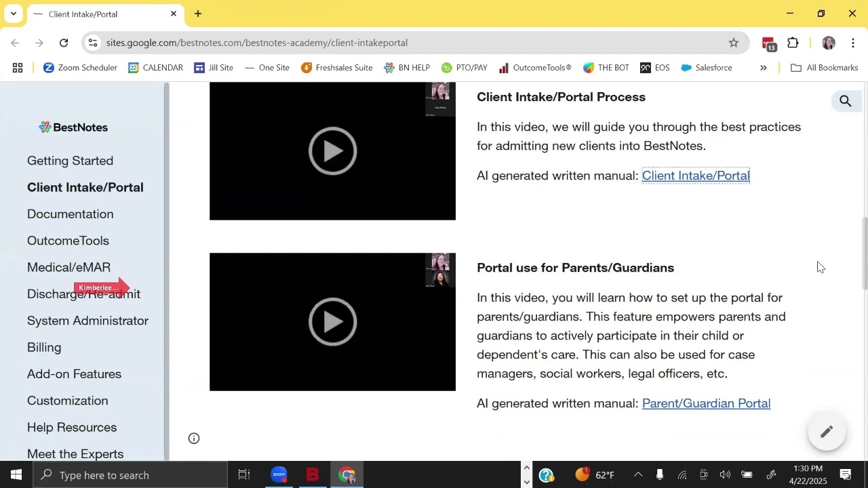The height and width of the screenshot is (488, 868).
Task: Open the Chrome apps grid icon
Action: pyautogui.click(x=18, y=68)
